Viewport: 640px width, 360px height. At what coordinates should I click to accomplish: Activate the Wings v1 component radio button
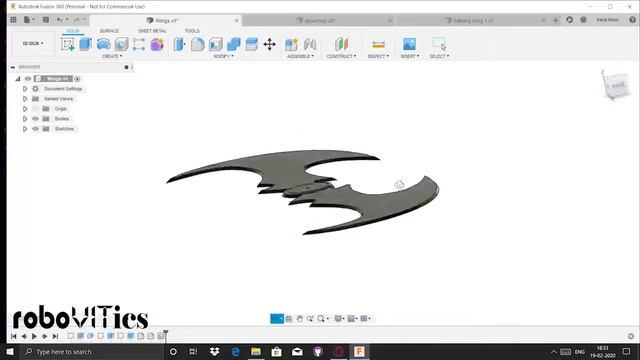click(77, 79)
